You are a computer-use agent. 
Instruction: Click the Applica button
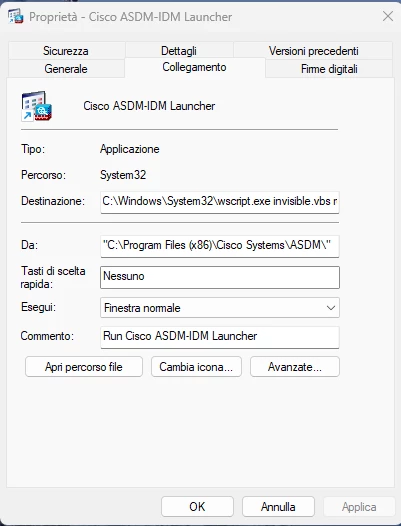pyautogui.click(x=359, y=507)
